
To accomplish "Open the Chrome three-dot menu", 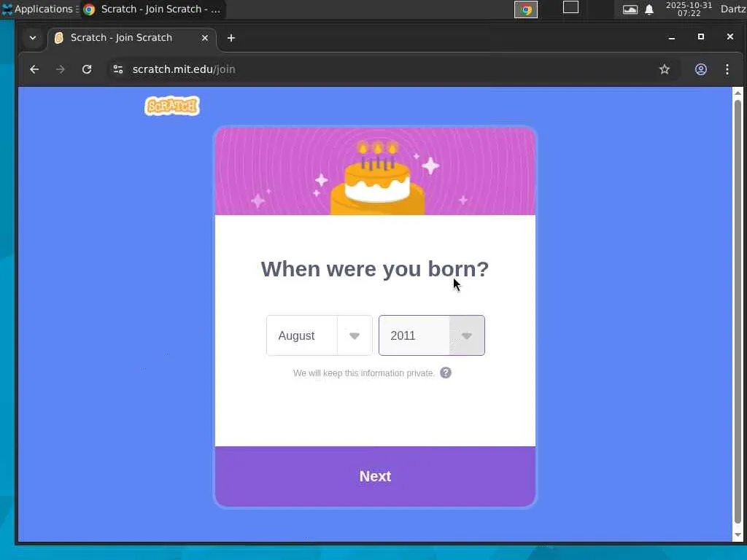I will [727, 69].
